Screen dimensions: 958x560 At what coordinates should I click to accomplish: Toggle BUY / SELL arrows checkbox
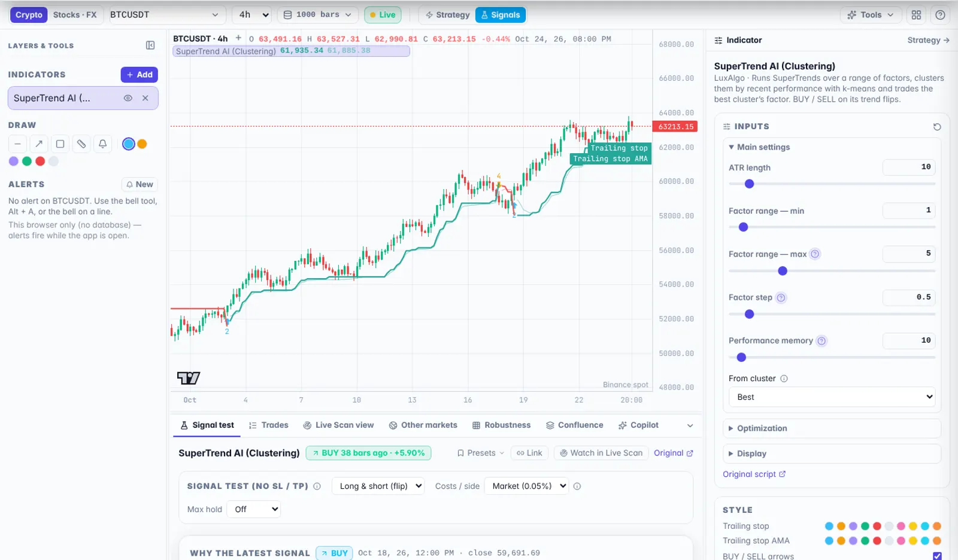(937, 556)
